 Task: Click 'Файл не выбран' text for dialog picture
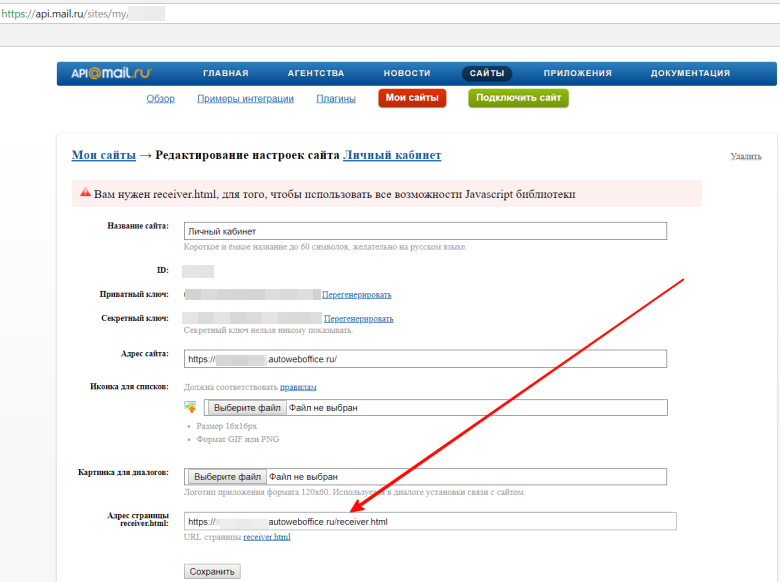[303, 477]
